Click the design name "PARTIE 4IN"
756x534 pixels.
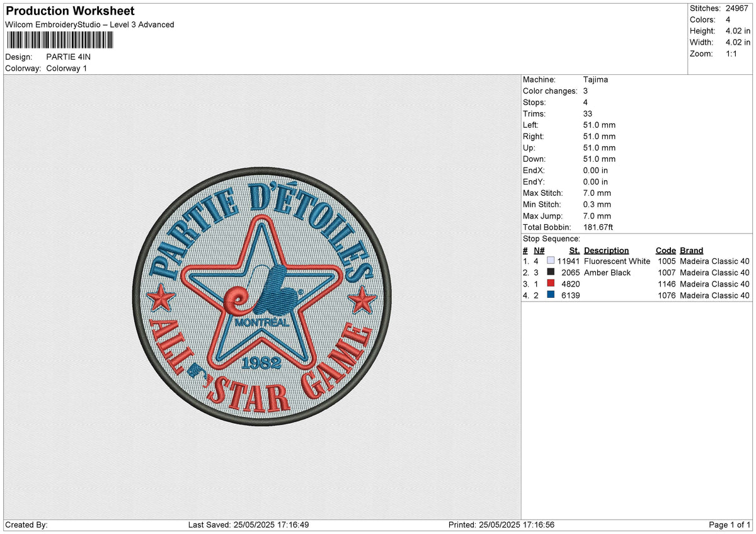(69, 57)
